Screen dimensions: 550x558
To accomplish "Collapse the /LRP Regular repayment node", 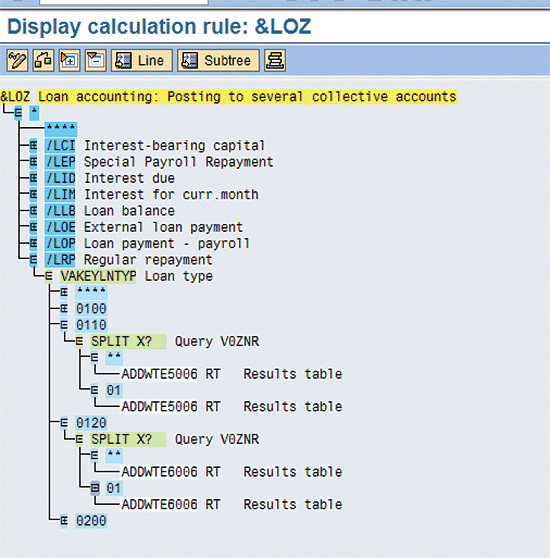I will tap(33, 260).
